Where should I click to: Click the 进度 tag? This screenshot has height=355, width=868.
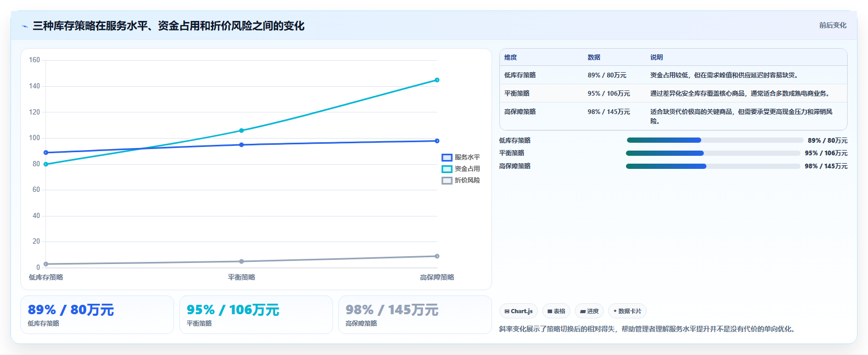[589, 311]
